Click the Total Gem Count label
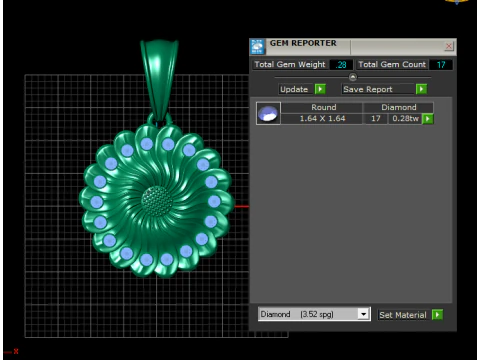 [x=392, y=64]
